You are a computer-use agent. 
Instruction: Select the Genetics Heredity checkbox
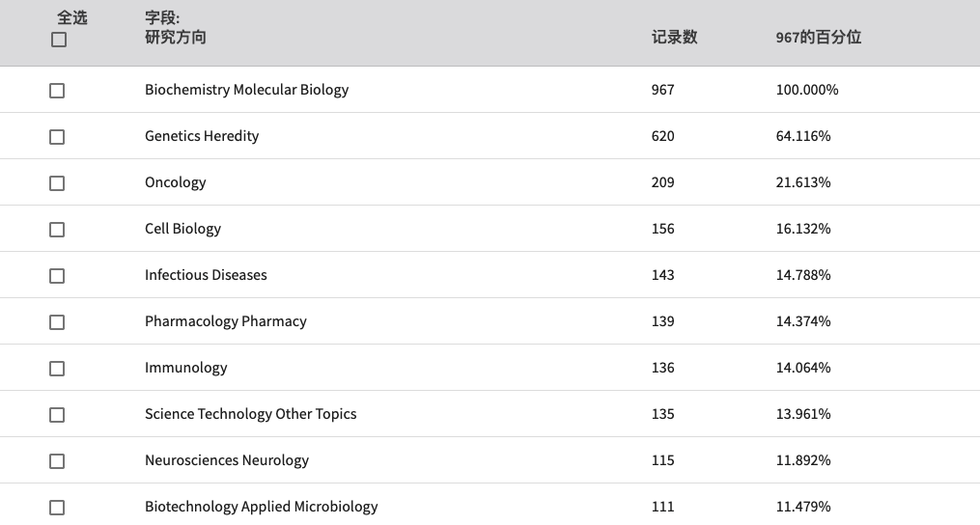[x=57, y=137]
